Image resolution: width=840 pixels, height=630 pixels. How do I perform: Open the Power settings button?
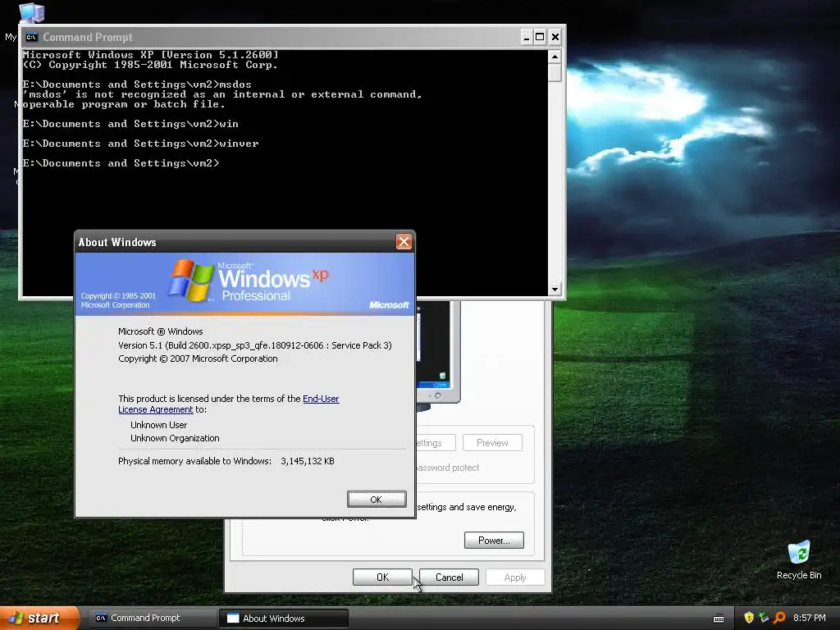click(494, 540)
